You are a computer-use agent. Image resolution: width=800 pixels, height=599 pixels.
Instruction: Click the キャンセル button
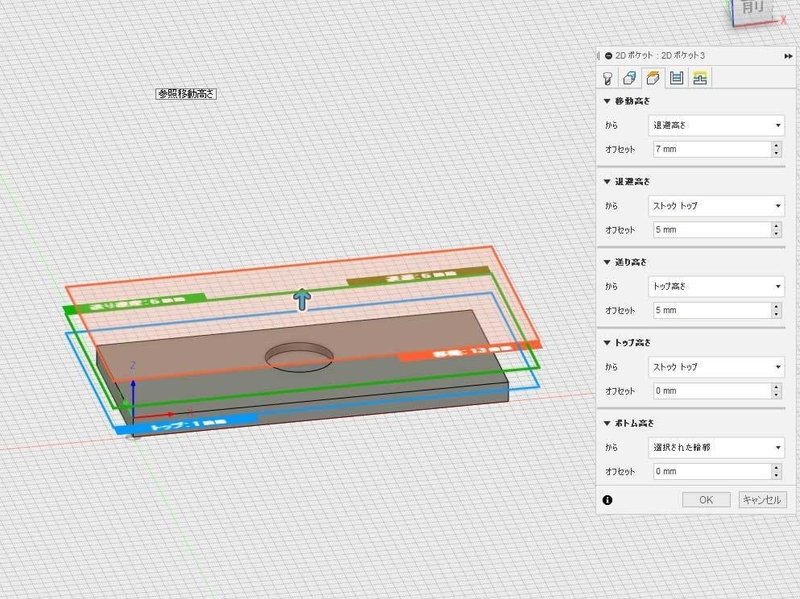[762, 500]
